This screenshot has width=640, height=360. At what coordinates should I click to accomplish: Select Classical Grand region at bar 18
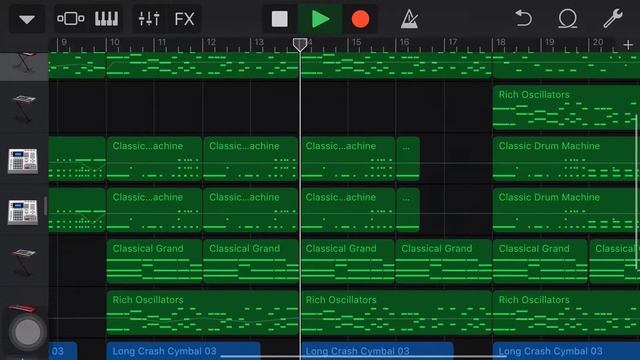pyautogui.click(x=540, y=262)
